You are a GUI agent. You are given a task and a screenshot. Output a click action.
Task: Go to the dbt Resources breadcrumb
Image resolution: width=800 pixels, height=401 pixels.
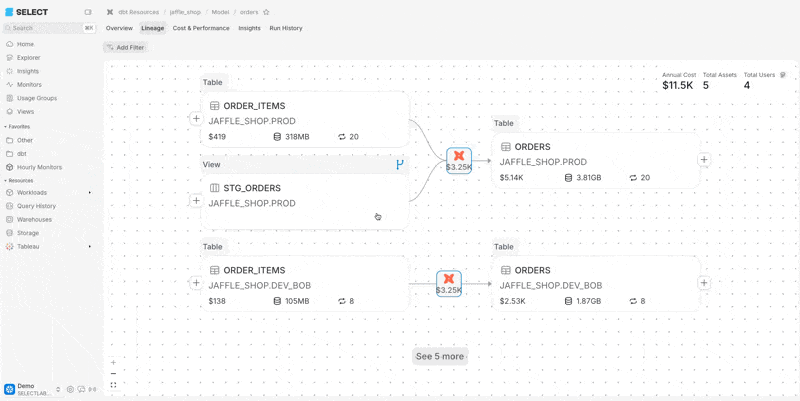tap(139, 12)
